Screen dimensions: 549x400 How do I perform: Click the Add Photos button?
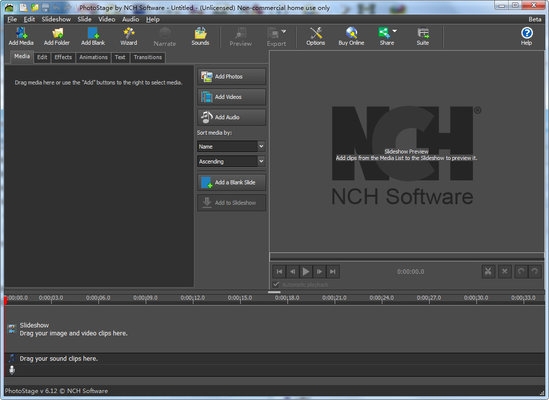click(x=231, y=76)
